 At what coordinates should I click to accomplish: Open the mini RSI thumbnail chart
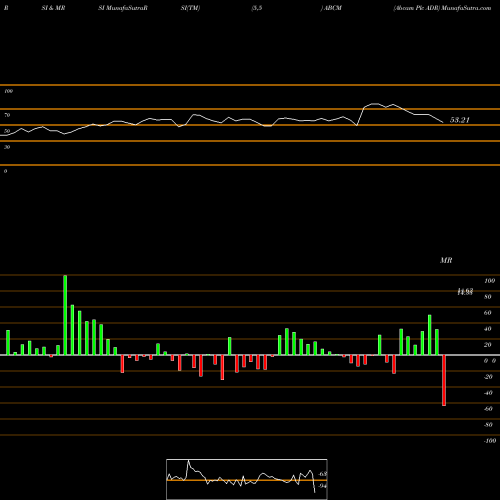pos(247,479)
